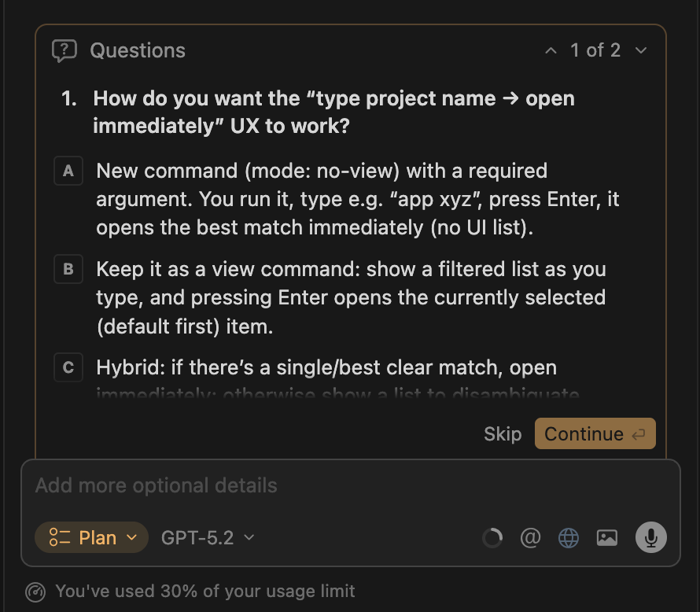
Task: Start voice input with the microphone icon
Action: (x=650, y=537)
